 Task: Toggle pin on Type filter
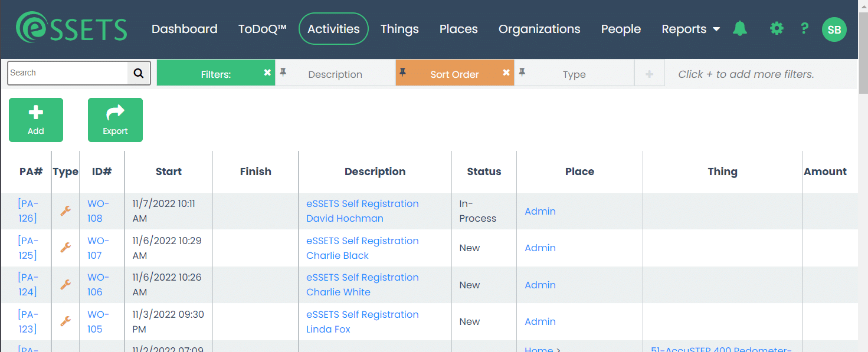pyautogui.click(x=522, y=72)
